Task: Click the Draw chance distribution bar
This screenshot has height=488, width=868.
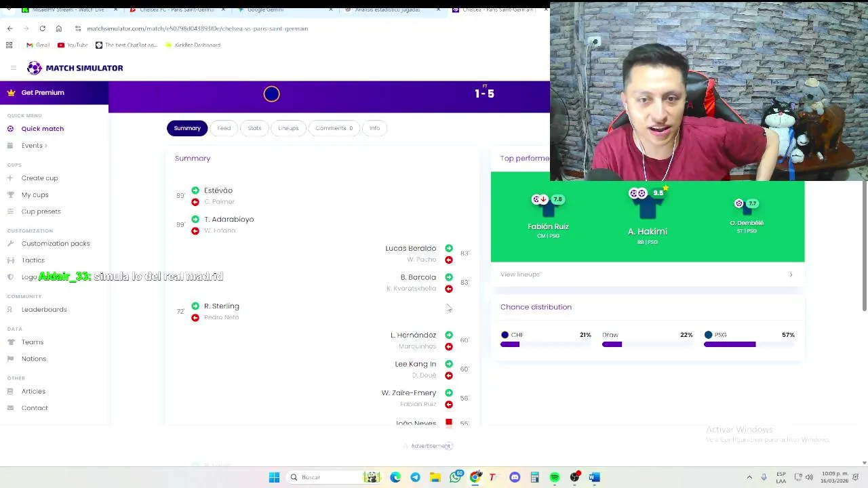Action: (x=648, y=344)
